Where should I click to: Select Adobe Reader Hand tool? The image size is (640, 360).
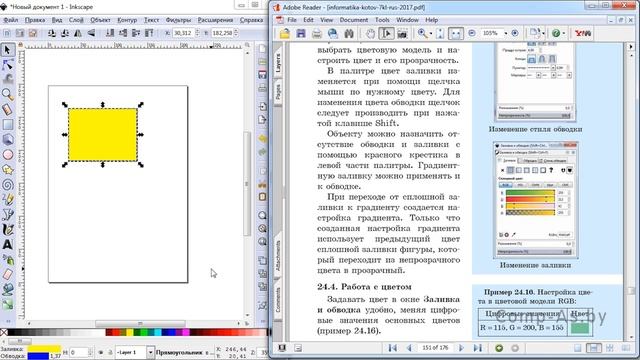[370, 33]
